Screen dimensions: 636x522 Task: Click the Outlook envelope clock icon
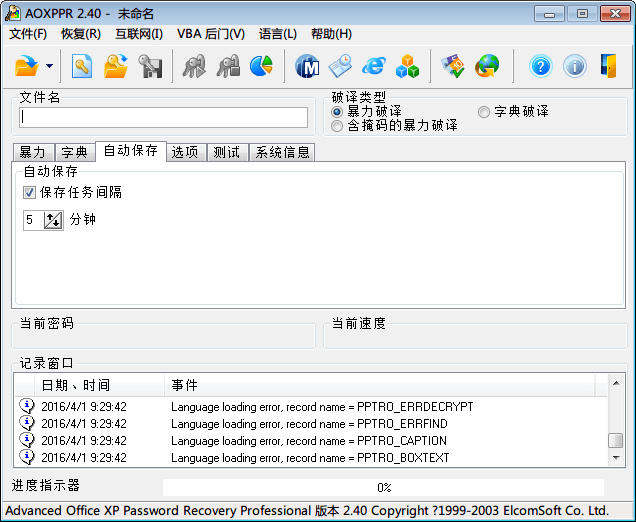coord(340,66)
